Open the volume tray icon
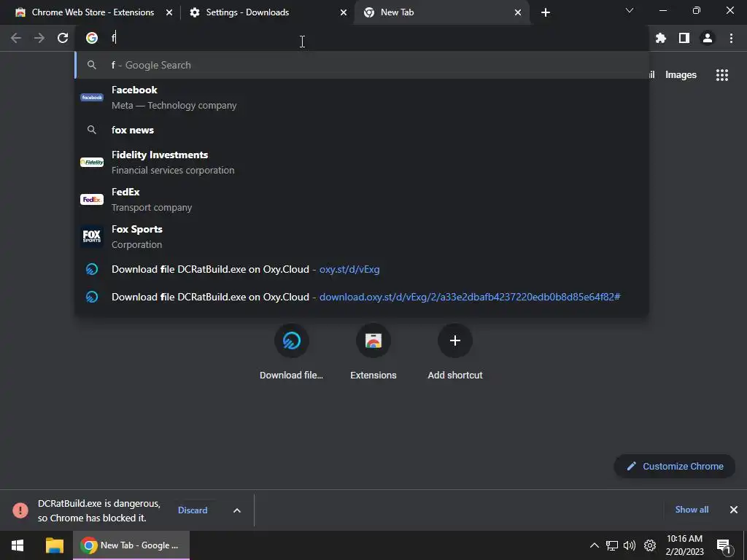Viewport: 747px width, 560px height. (x=630, y=545)
